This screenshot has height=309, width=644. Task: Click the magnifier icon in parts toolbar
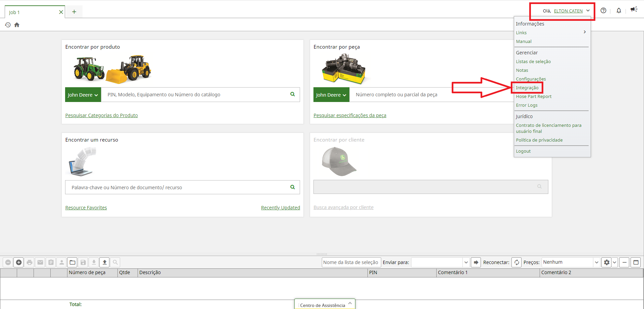(115, 262)
